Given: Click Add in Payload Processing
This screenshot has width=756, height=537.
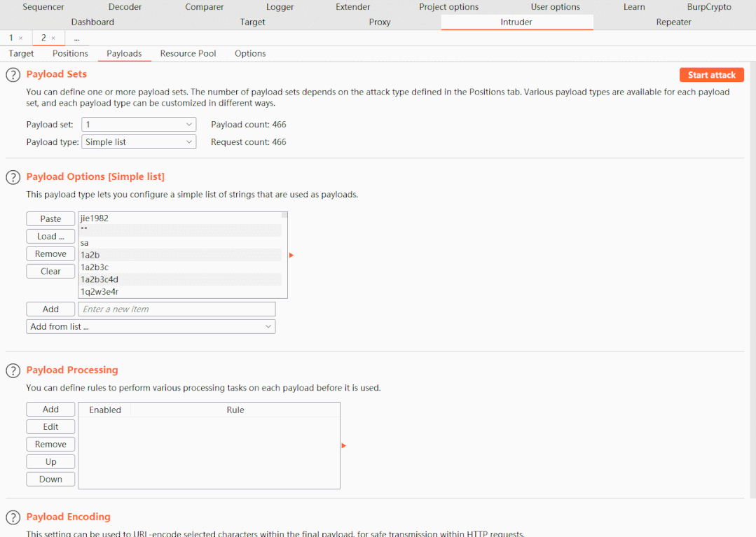Looking at the screenshot, I should click(x=50, y=410).
